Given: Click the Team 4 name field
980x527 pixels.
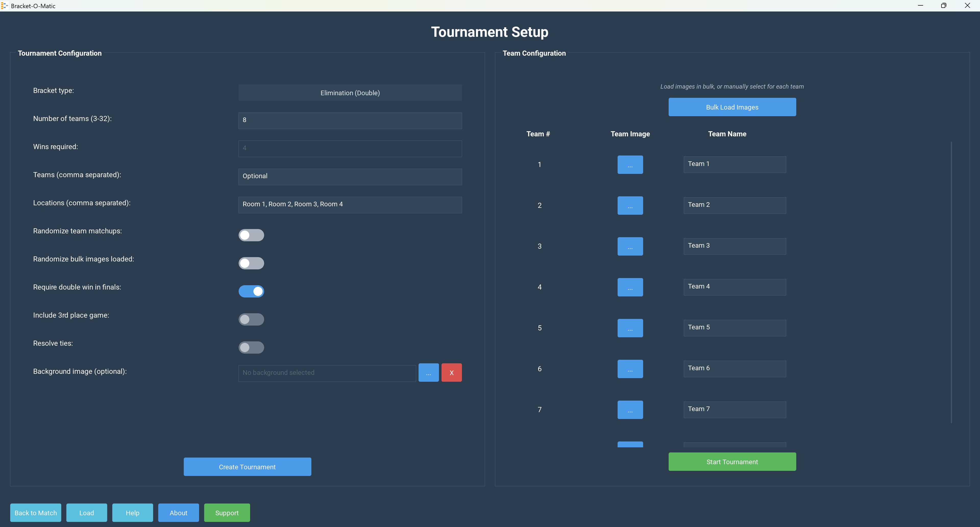Looking at the screenshot, I should tap(734, 287).
